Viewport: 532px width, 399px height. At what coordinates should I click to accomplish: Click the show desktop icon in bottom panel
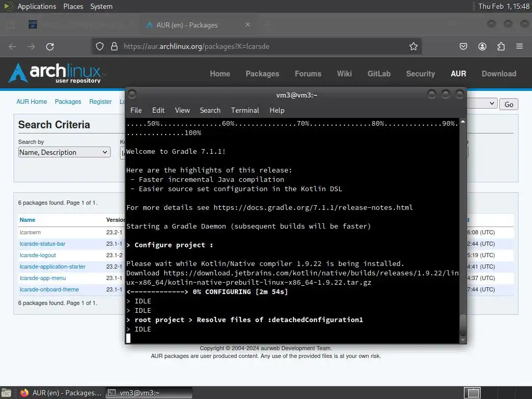(6, 393)
